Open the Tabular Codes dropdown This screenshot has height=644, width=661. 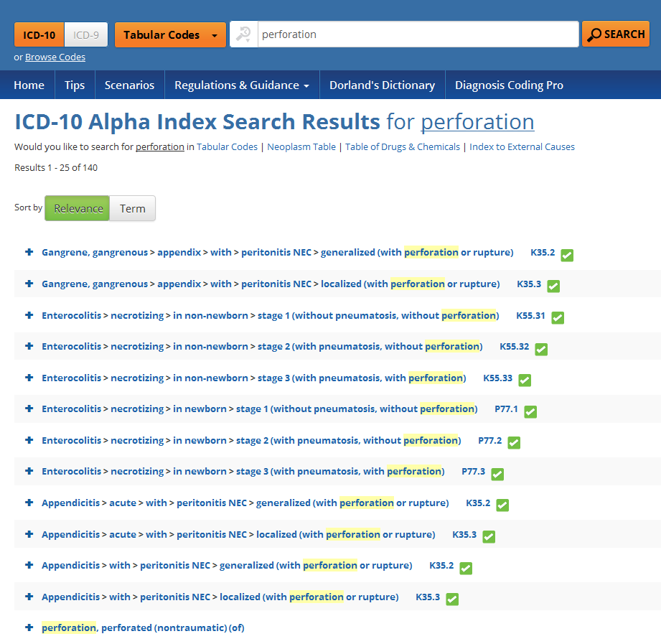coord(170,34)
